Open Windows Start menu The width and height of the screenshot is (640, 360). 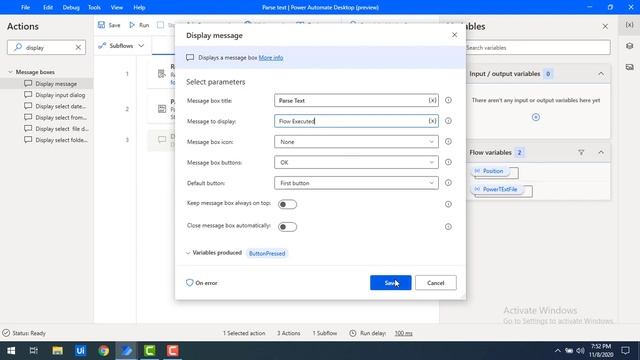pos(11,351)
